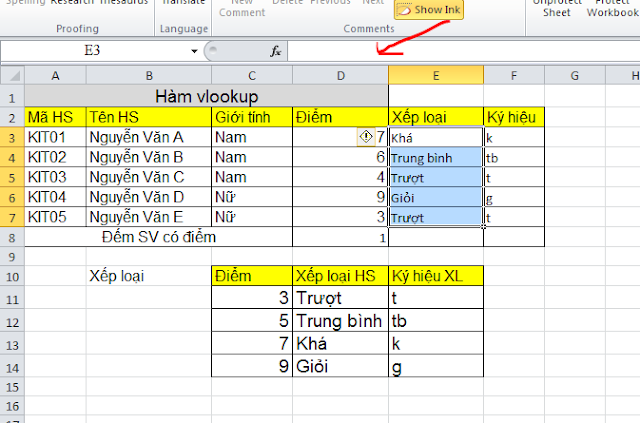Click lookup value 5 in row 12

pos(252,321)
